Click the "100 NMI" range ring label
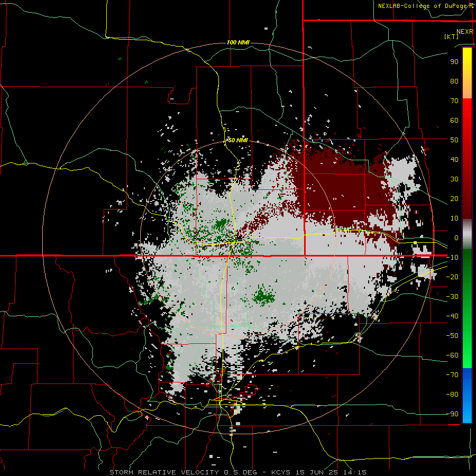476x476 pixels. 238,42
